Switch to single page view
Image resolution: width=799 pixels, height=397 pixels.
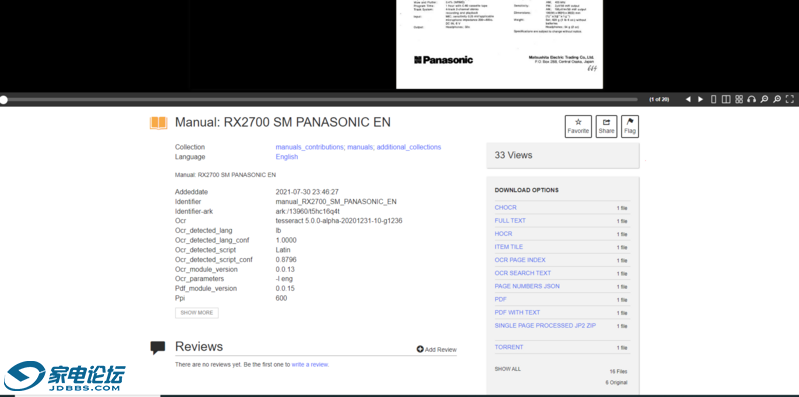point(713,99)
